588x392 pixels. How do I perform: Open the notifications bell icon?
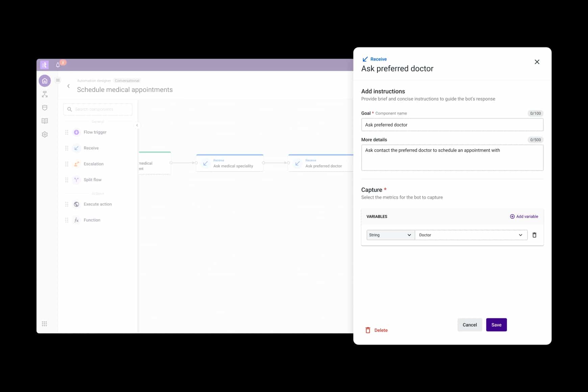[x=57, y=65]
